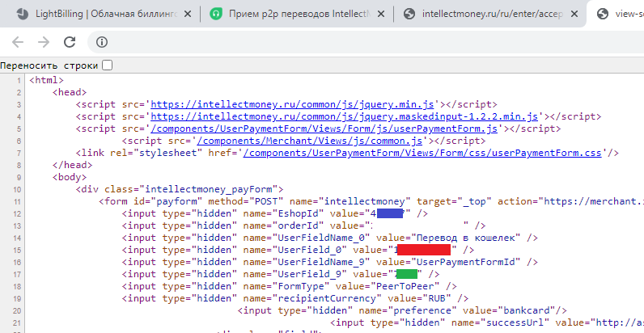The image size is (644, 333).
Task: Click the name="UserField_9" attribute
Action: click(x=295, y=274)
